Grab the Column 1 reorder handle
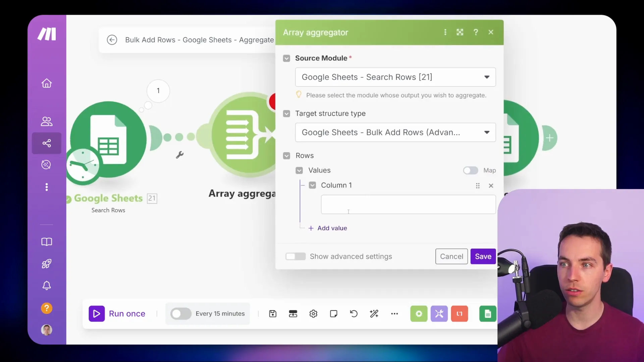 (x=478, y=186)
